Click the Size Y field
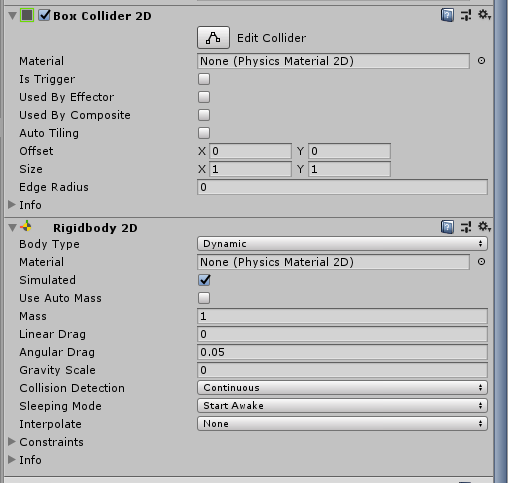This screenshot has height=483, width=508. pyautogui.click(x=349, y=169)
